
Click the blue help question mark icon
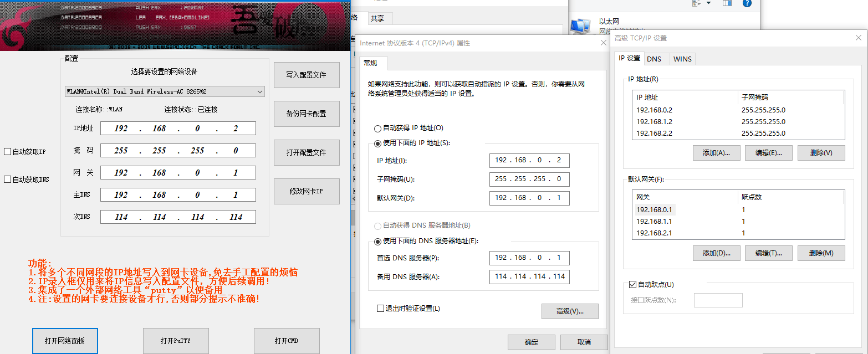pyautogui.click(x=747, y=3)
